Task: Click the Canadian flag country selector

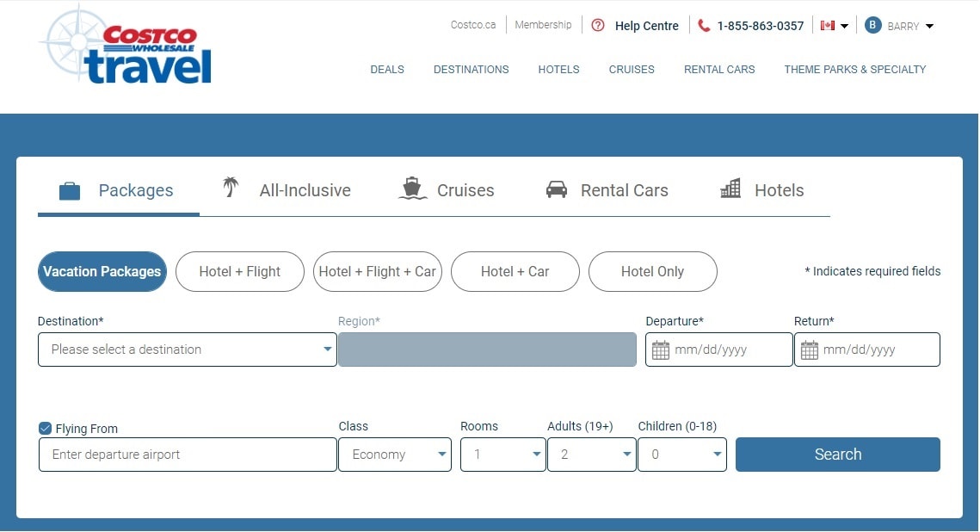Action: pyautogui.click(x=834, y=26)
